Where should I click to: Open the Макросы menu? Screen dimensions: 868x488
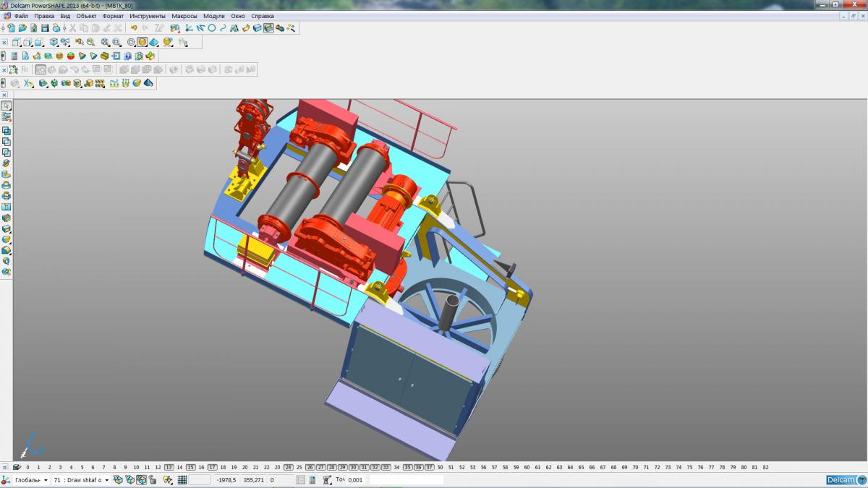184,16
